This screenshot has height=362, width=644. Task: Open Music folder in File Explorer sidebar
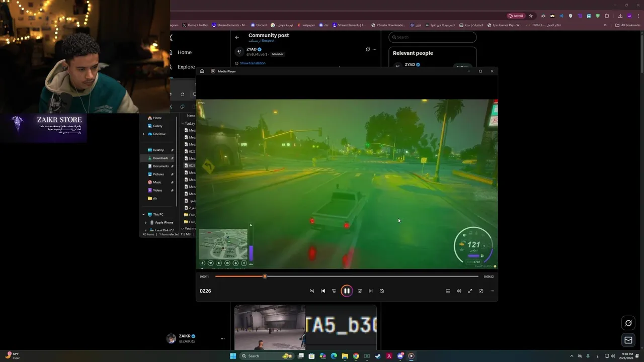157,182
